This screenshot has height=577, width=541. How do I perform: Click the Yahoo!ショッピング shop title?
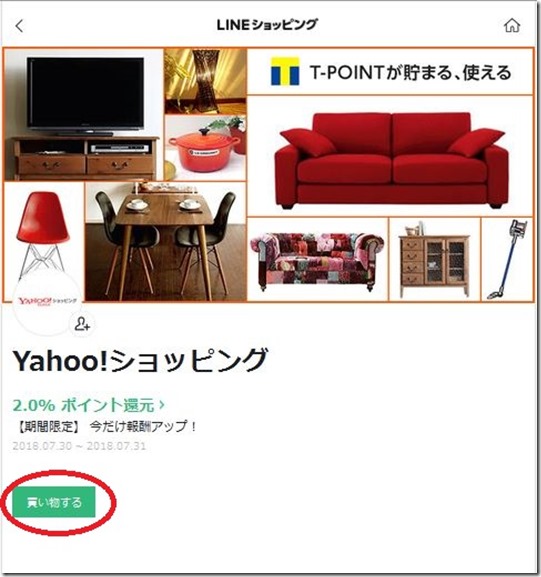[x=140, y=361]
